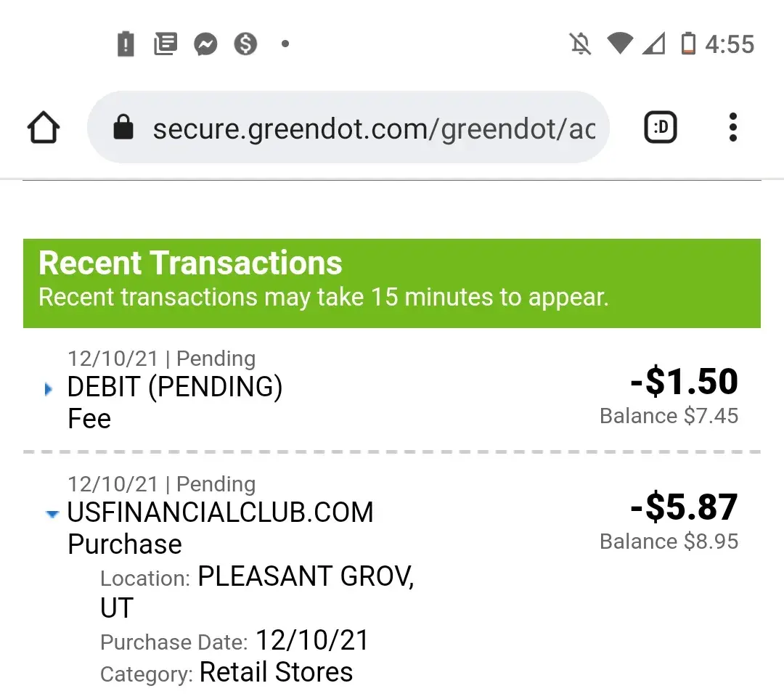This screenshot has height=699, width=784.
Task: Open the tab switcher button
Action: [661, 128]
